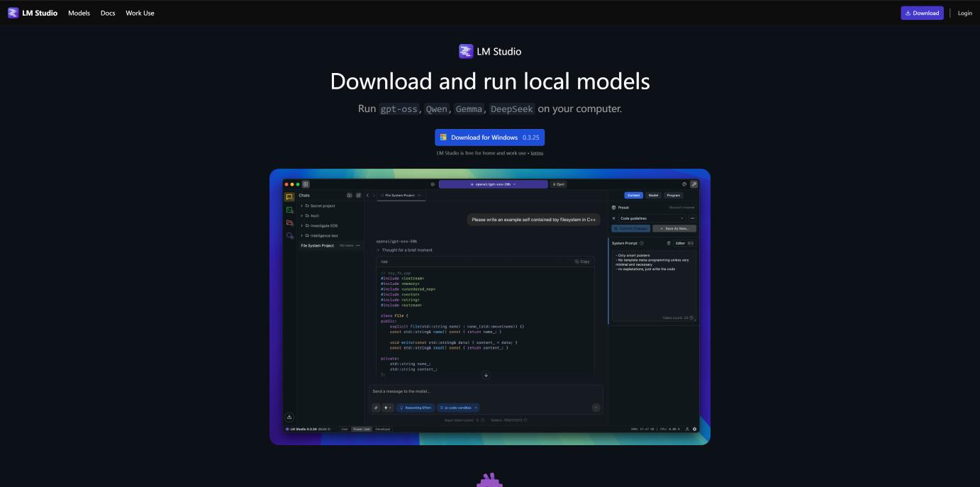This screenshot has height=487, width=980.
Task: Switch to the Program tab
Action: 673,195
